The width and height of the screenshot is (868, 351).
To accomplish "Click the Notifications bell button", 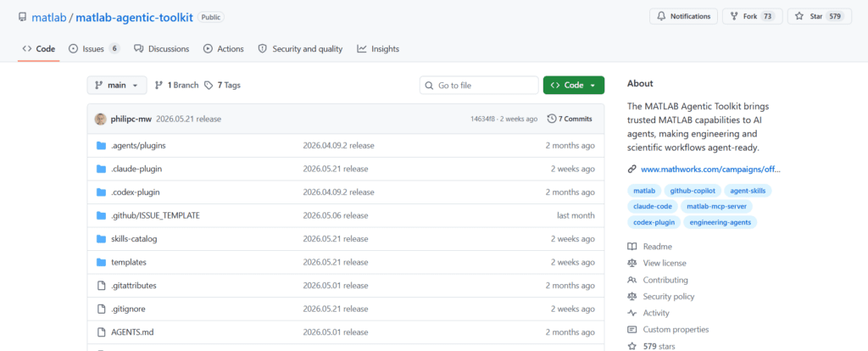I will point(684,16).
